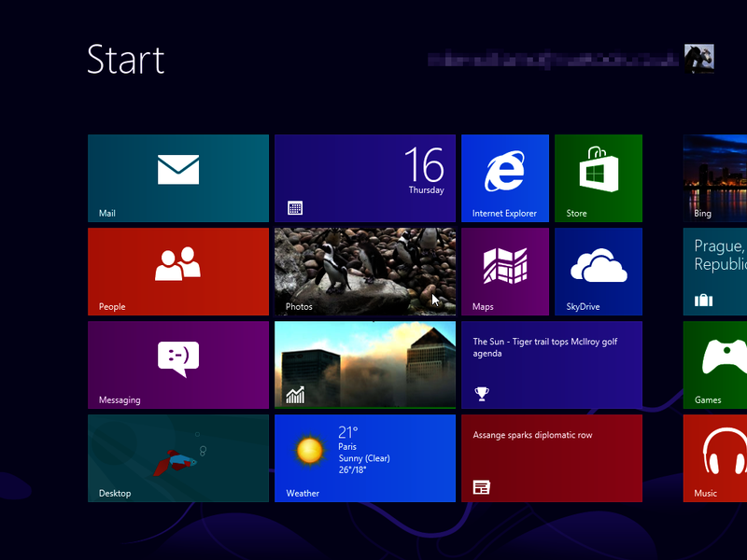
Task: Launch SkyDrive
Action: click(x=598, y=271)
